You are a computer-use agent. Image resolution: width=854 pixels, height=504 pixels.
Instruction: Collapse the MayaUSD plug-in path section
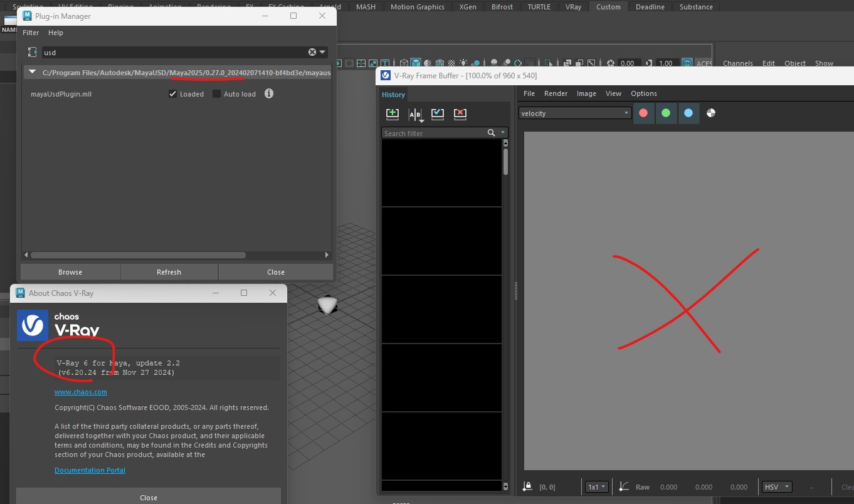pyautogui.click(x=32, y=72)
